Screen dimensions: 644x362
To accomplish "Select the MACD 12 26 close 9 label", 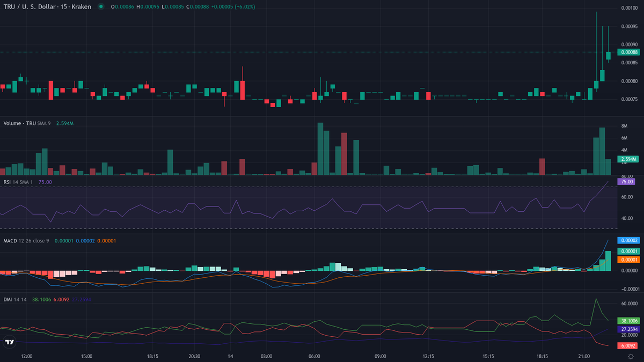I will point(26,241).
